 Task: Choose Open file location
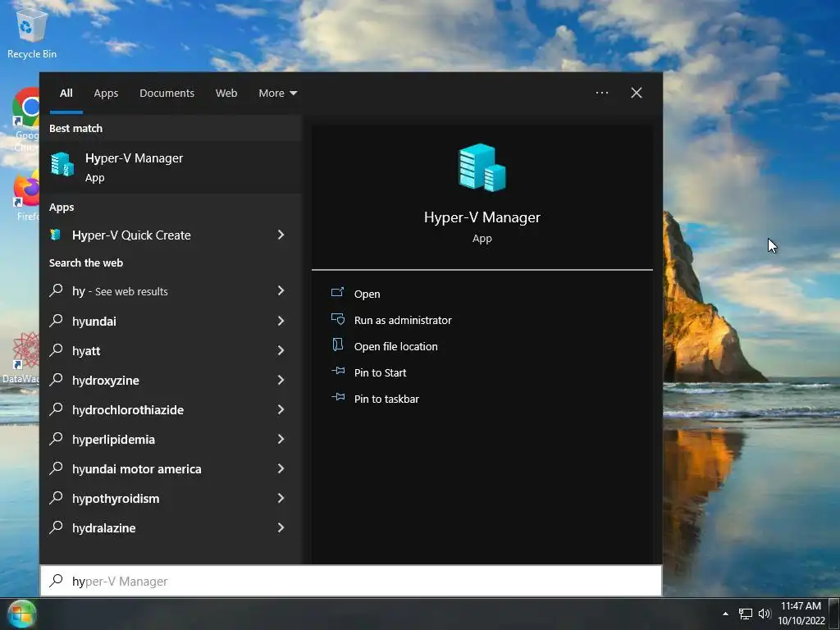pyautogui.click(x=396, y=347)
